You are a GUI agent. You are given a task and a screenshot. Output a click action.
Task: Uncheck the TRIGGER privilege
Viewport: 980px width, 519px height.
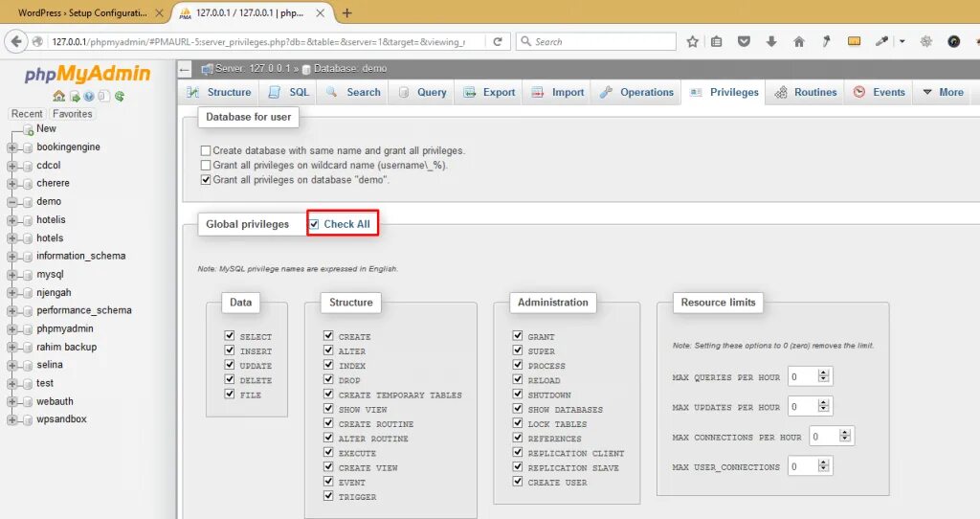(x=328, y=496)
